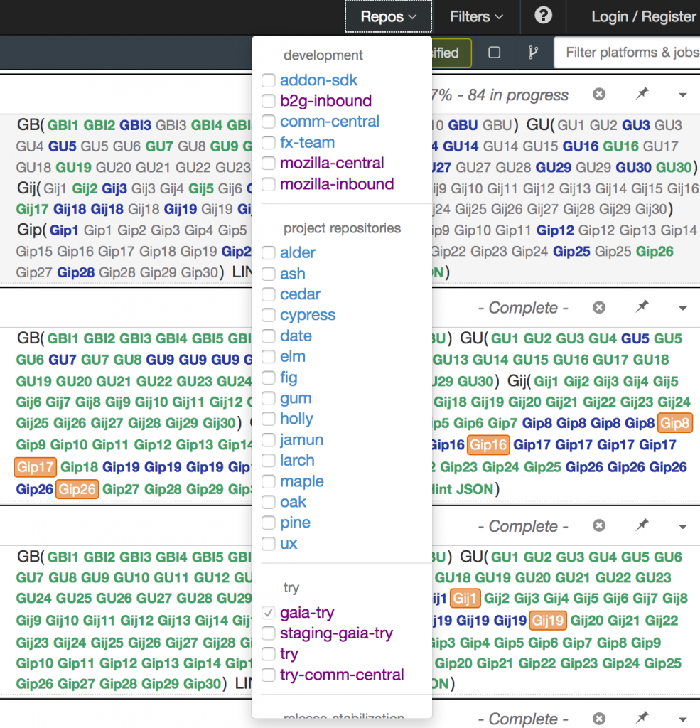Pin the in-progress push jobs
The width and height of the screenshot is (700, 728).
point(642,95)
